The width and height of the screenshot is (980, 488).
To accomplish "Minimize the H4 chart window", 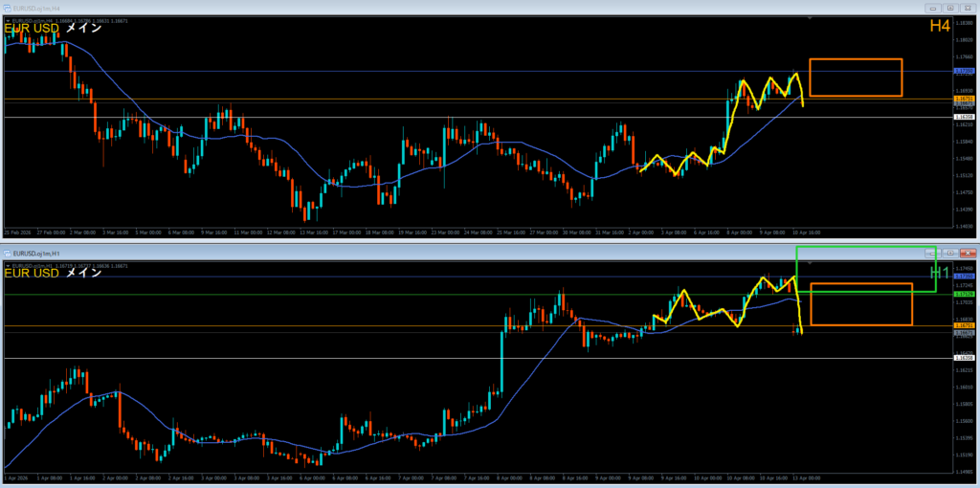I will pos(931,7).
